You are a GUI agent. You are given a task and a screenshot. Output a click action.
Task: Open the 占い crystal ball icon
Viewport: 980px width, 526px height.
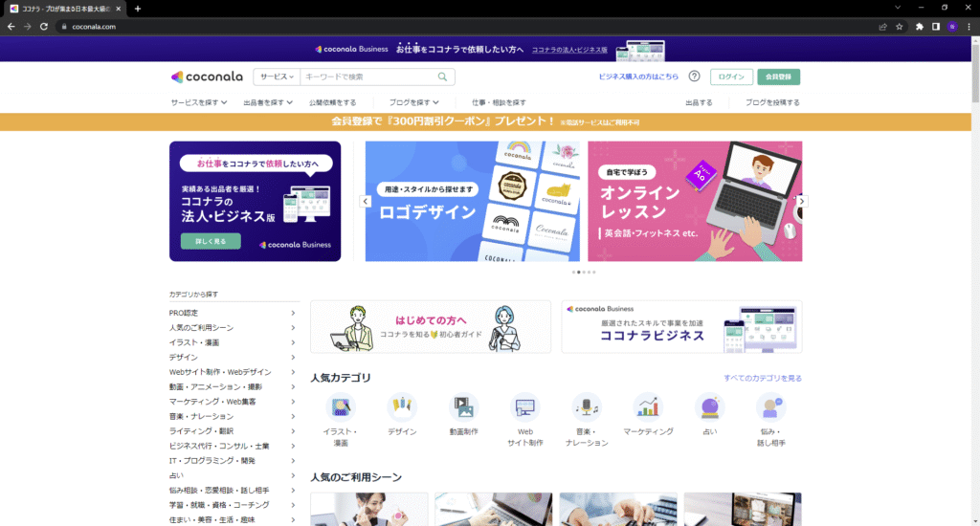[x=709, y=407]
